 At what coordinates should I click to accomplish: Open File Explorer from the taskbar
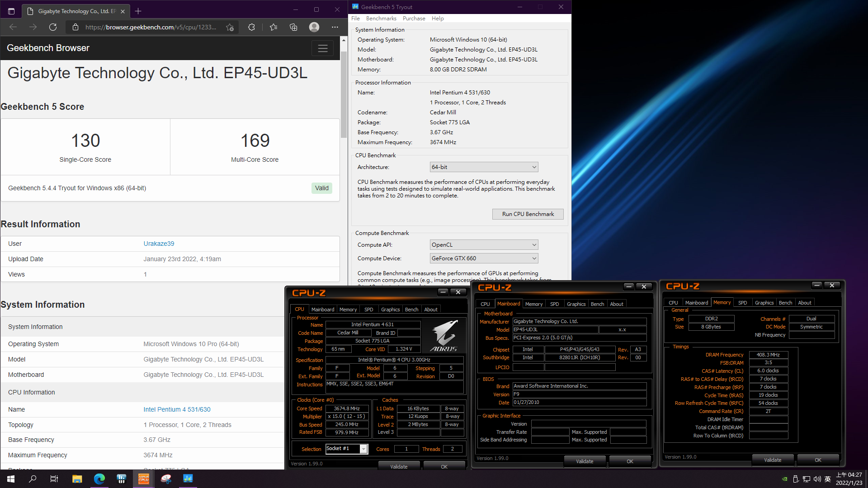[x=77, y=479]
